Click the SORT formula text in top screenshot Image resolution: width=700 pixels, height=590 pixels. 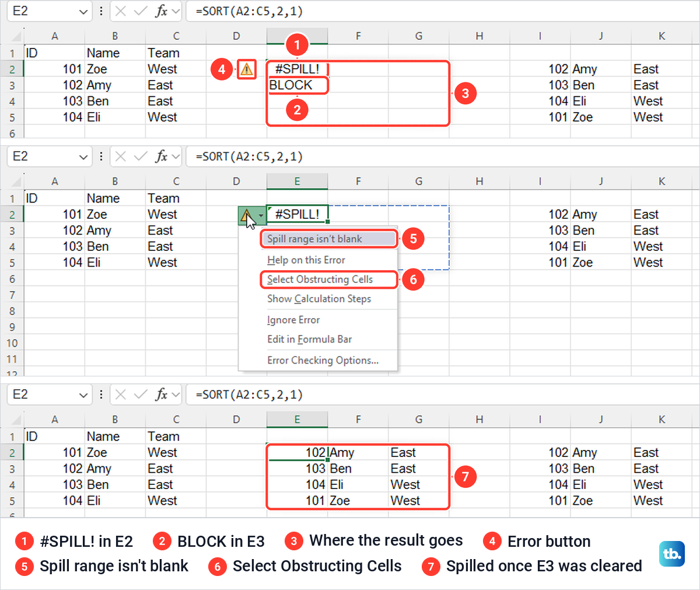(x=249, y=11)
